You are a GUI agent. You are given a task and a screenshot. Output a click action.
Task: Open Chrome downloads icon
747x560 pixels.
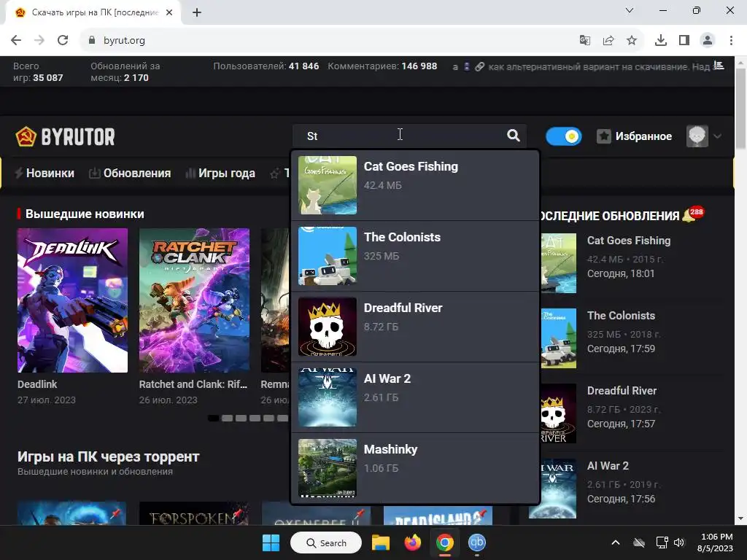[x=661, y=40]
